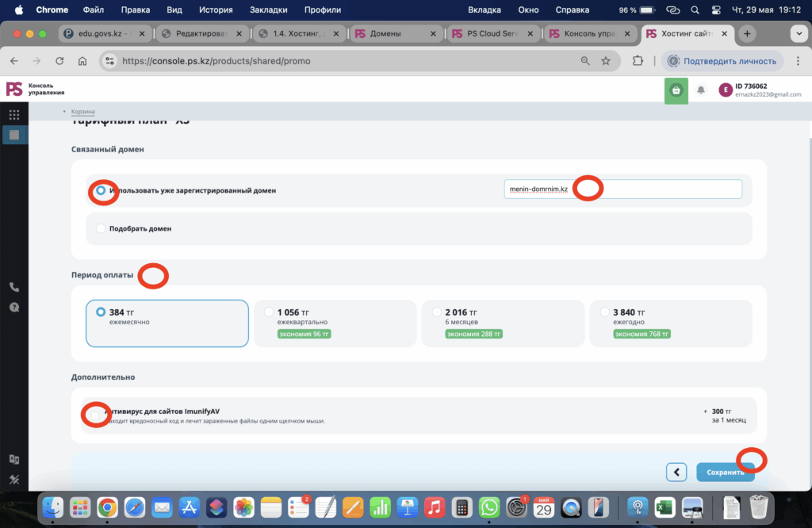Click the phone contact icon in sidebar

click(x=14, y=287)
